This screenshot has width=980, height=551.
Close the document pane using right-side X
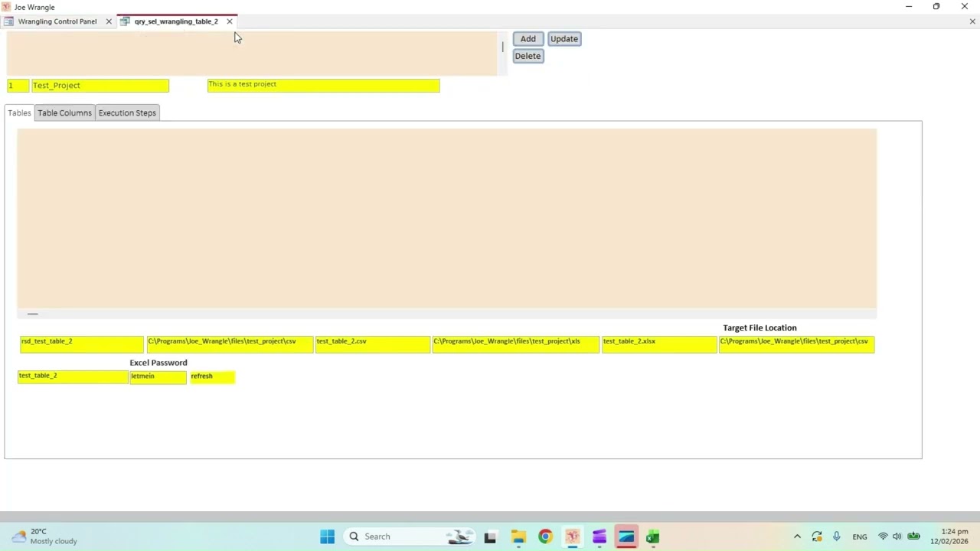[972, 21]
